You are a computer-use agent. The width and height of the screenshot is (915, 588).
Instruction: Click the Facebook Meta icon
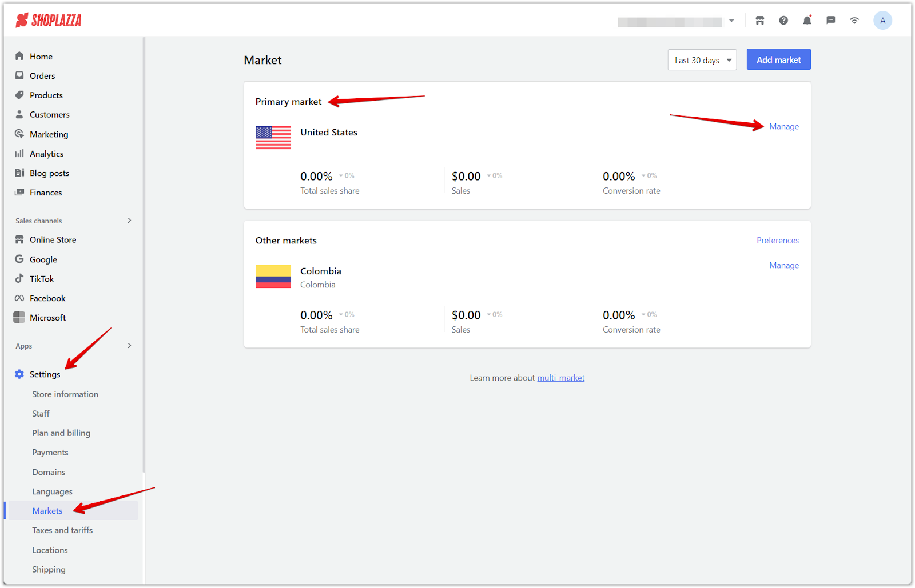[x=19, y=298]
